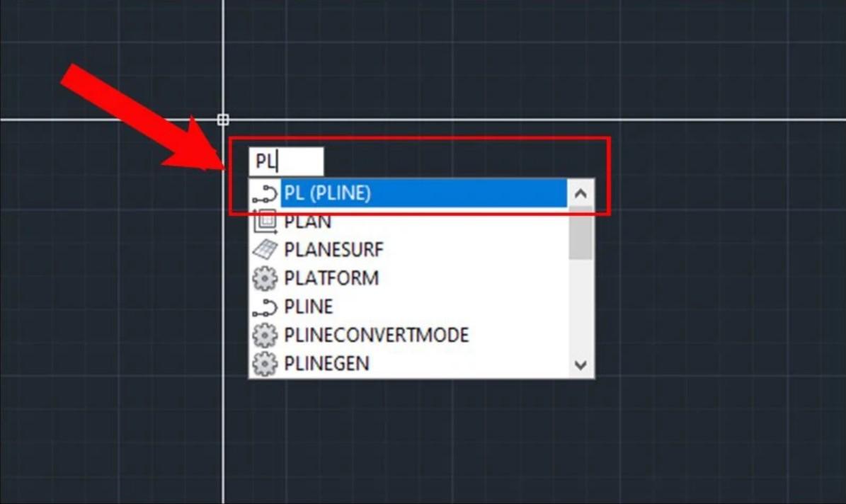
Task: Click the scroll up arrow of the suggestion list
Action: (x=581, y=193)
